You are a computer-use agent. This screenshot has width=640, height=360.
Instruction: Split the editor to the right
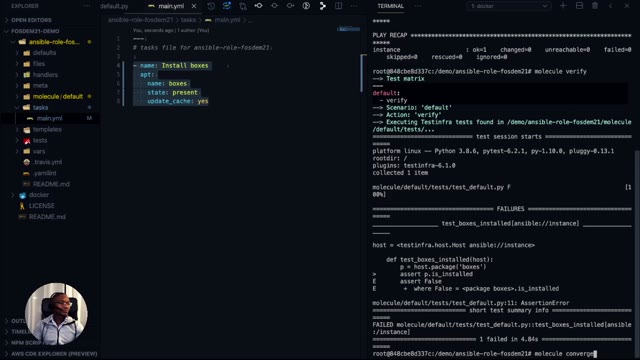pyautogui.click(x=338, y=6)
